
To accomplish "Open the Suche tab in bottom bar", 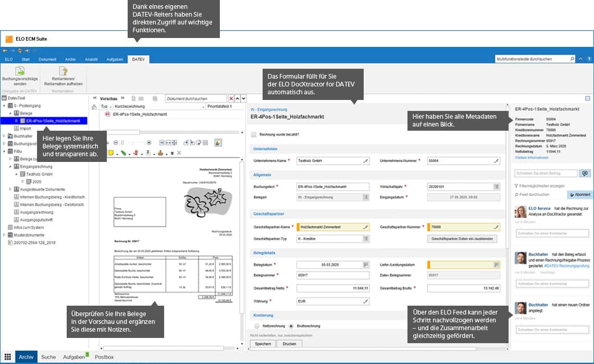I will click(48, 357).
